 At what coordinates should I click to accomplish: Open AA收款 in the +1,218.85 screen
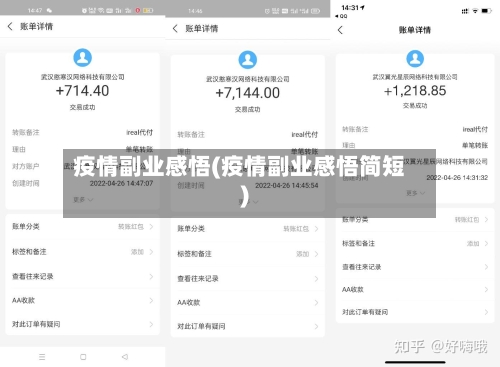coord(415,289)
